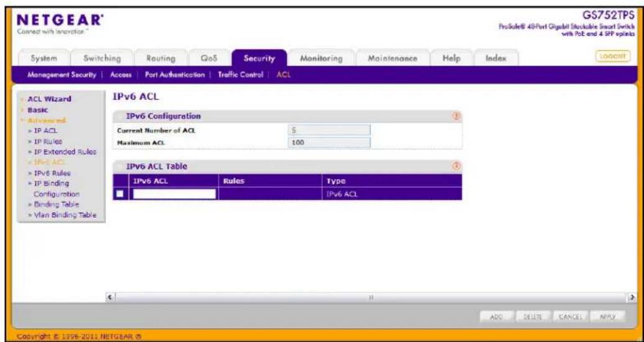644x342 pixels.
Task: Open the Routing tab
Action: pyautogui.click(x=161, y=59)
